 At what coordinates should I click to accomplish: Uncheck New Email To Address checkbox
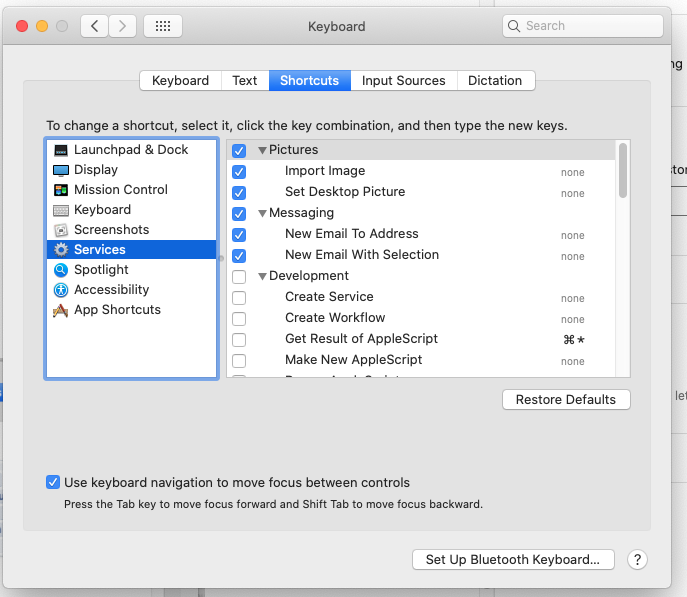[239, 235]
